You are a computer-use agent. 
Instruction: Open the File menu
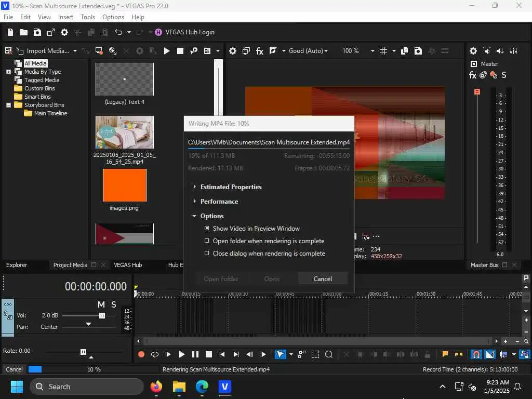(8, 17)
